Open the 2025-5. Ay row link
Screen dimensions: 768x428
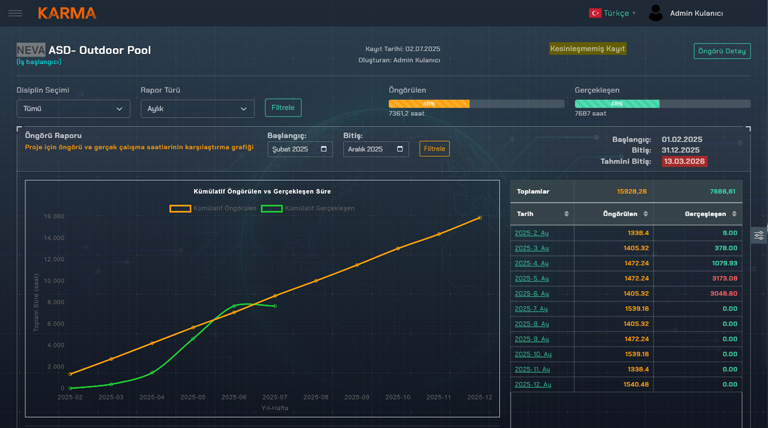(531, 279)
